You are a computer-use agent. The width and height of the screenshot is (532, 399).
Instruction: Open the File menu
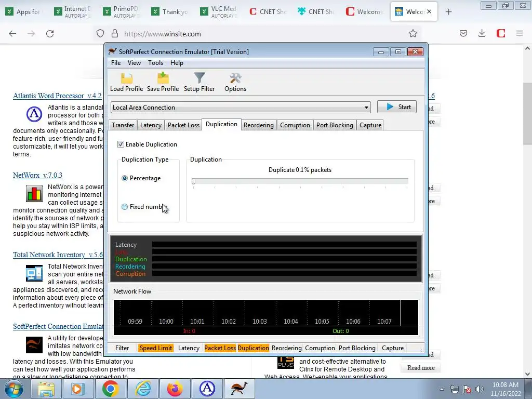point(116,63)
